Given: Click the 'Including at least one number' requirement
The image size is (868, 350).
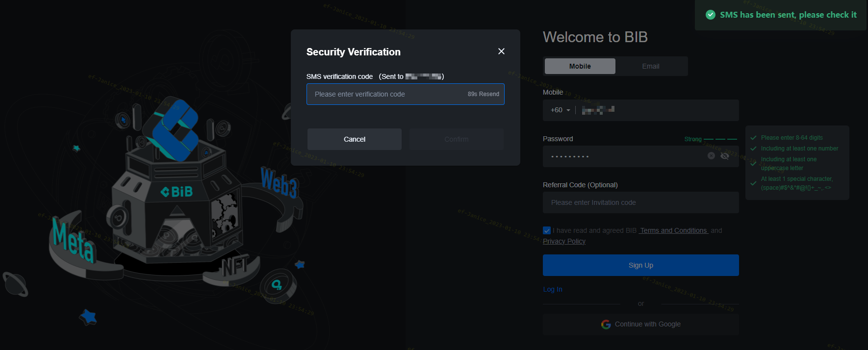Looking at the screenshot, I should point(800,149).
